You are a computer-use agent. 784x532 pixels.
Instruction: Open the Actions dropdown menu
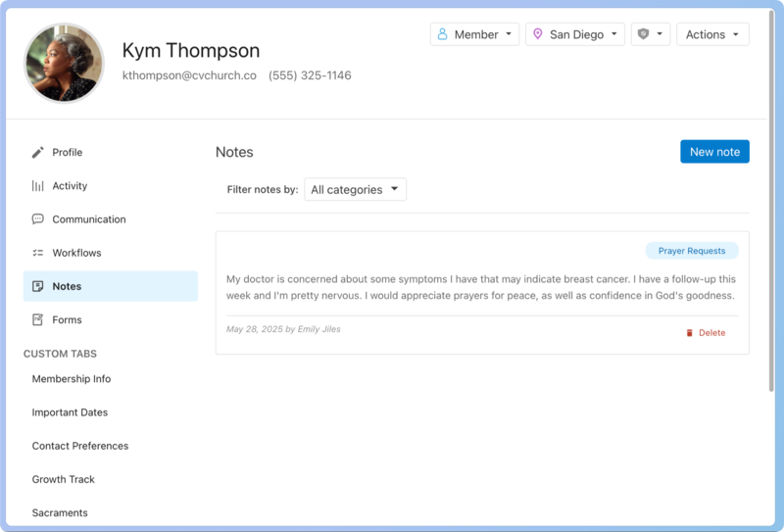pyautogui.click(x=712, y=34)
